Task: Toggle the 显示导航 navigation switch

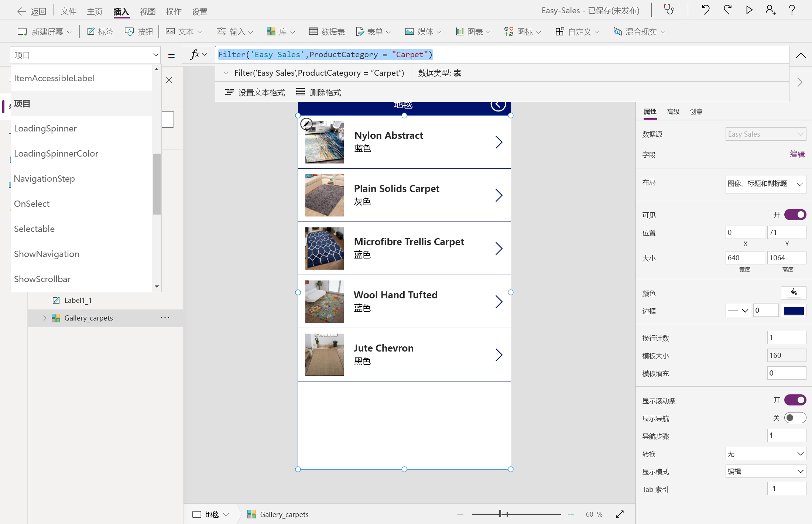Action: click(x=795, y=418)
